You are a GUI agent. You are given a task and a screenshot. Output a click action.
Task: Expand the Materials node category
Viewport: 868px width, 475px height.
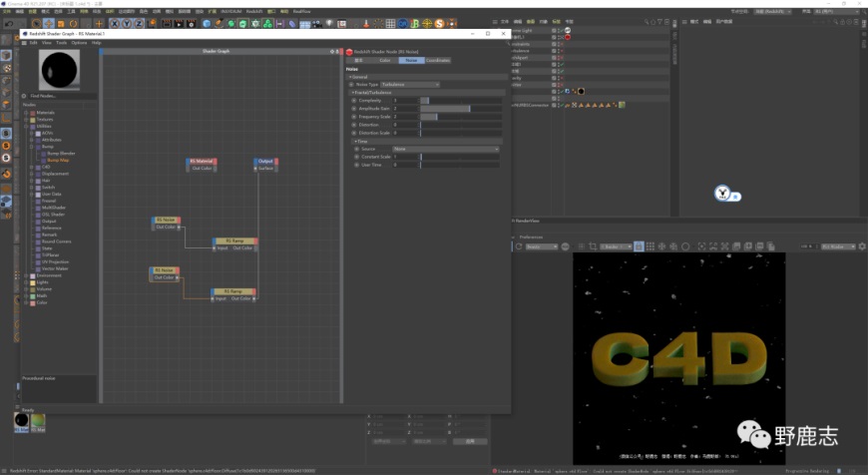[x=26, y=113]
